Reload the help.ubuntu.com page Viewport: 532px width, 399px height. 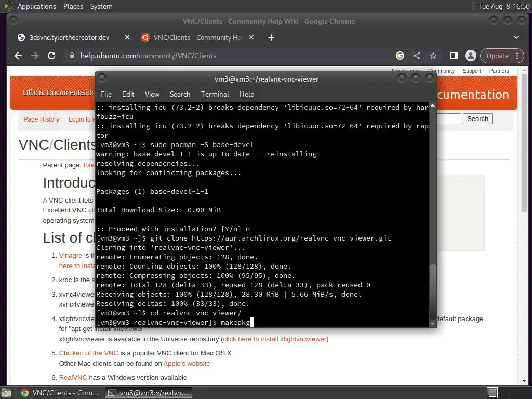51,56
